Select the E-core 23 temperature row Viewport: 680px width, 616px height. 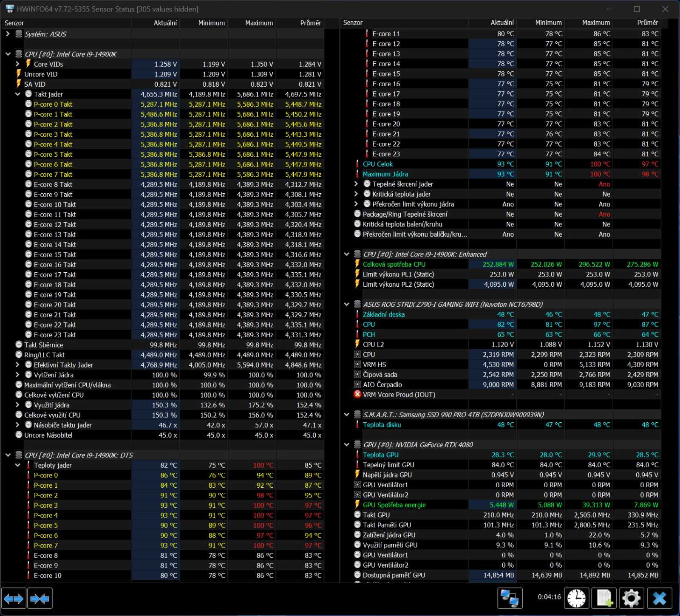point(501,154)
